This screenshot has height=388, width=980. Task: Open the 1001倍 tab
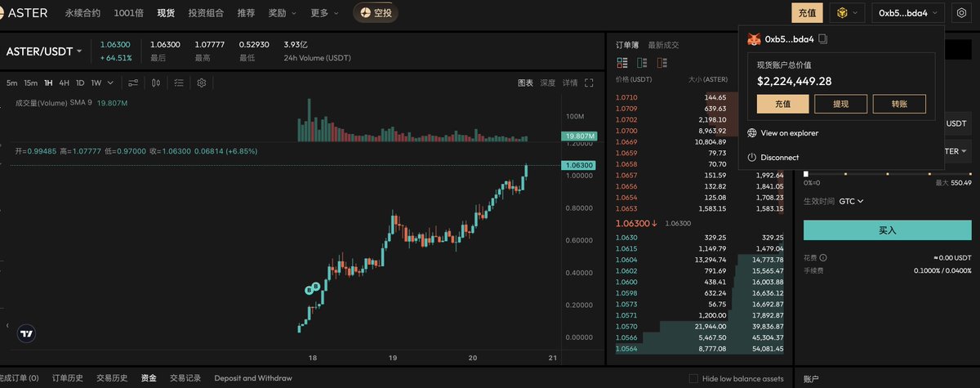pos(129,13)
